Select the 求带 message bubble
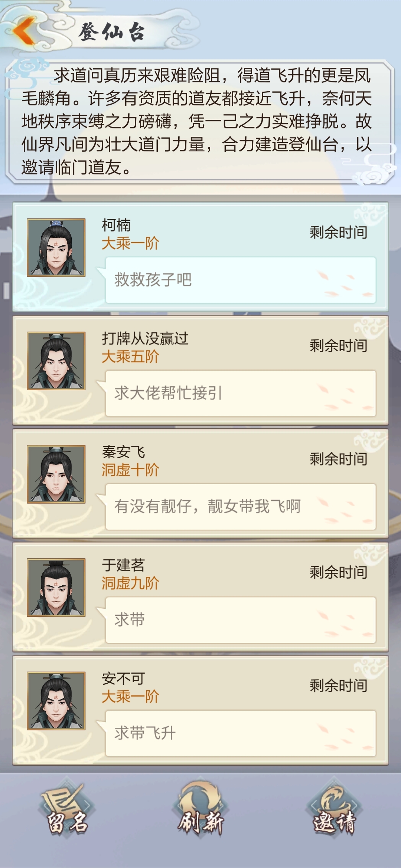Screen dimensions: 401x868 pyautogui.click(x=241, y=620)
